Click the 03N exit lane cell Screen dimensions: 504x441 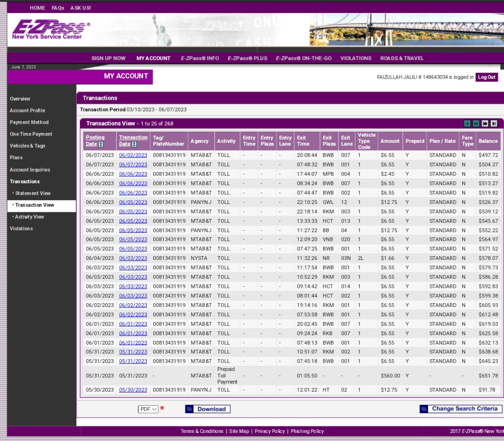click(x=346, y=258)
